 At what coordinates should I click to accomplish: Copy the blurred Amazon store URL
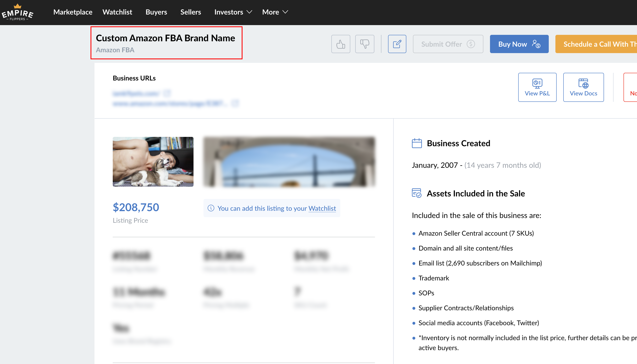pyautogui.click(x=235, y=103)
